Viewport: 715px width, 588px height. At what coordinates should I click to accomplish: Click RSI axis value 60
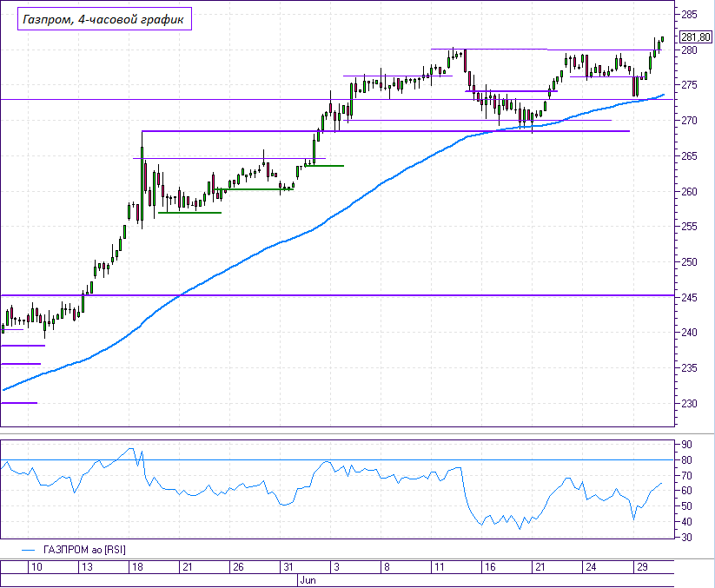point(686,491)
